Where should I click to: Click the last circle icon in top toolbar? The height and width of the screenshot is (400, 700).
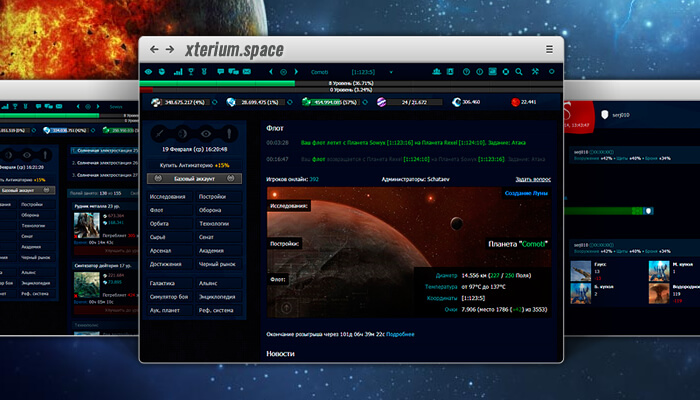click(552, 72)
